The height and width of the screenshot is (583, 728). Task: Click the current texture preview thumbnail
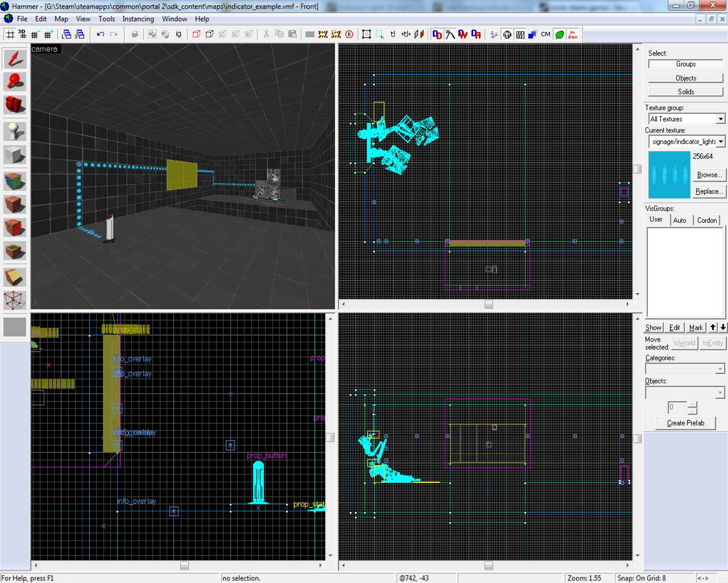(669, 175)
